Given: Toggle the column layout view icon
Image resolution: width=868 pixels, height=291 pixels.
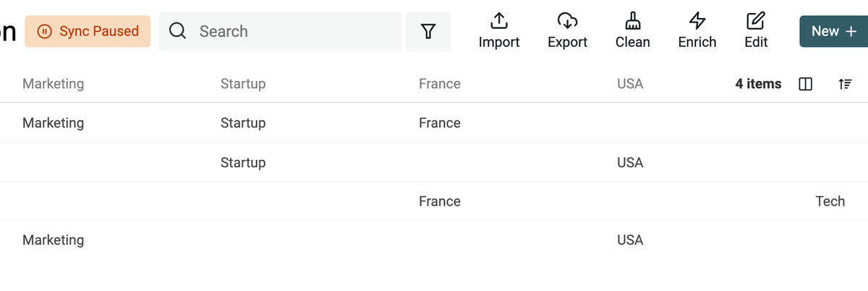Looking at the screenshot, I should point(805,84).
